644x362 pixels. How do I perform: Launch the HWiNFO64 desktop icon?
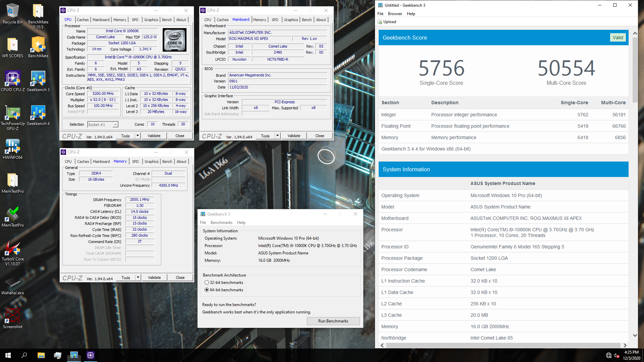[x=12, y=149]
